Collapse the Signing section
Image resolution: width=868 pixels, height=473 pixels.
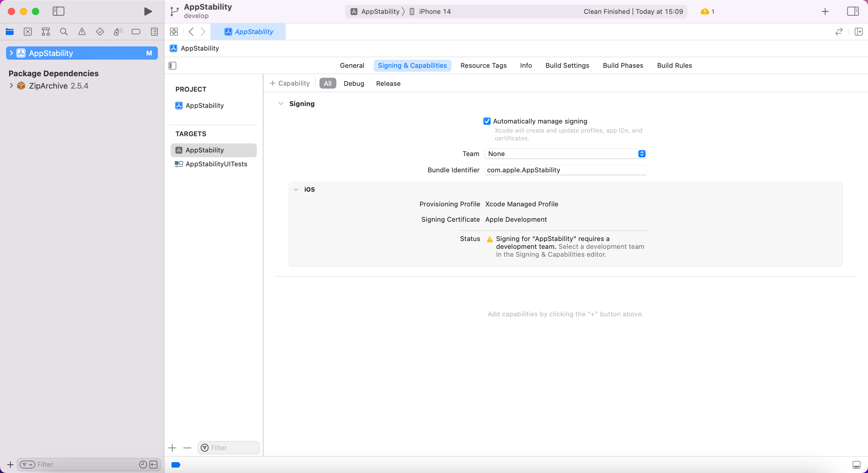(x=281, y=104)
